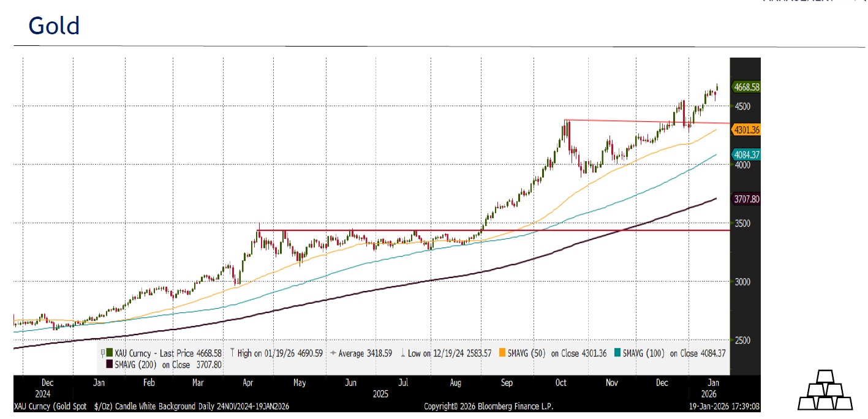Click the teal SMAVG (100) legend swatch
Image resolution: width=868 pixels, height=419 pixels.
click(x=617, y=353)
